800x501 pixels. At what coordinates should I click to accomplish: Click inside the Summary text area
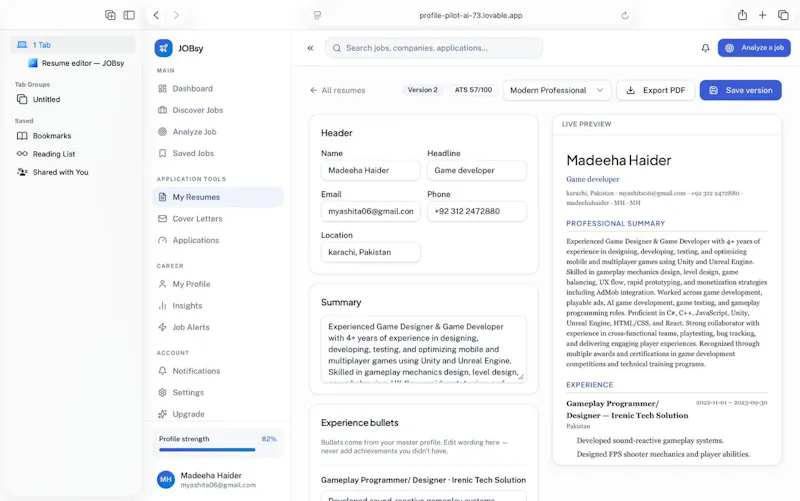pyautogui.click(x=423, y=349)
